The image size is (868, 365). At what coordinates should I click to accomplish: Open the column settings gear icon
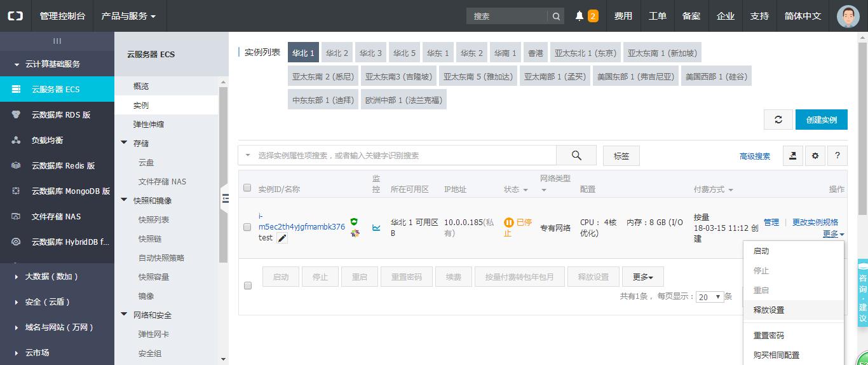[x=815, y=156]
